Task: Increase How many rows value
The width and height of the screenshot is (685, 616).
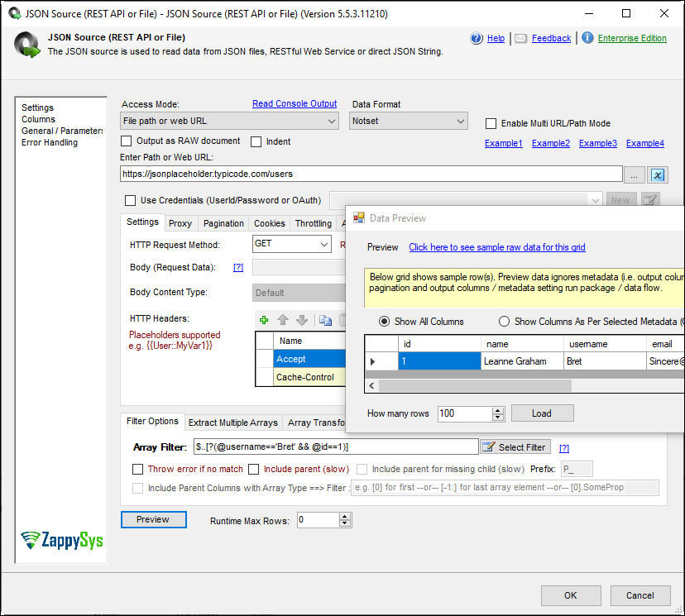Action: (x=497, y=410)
